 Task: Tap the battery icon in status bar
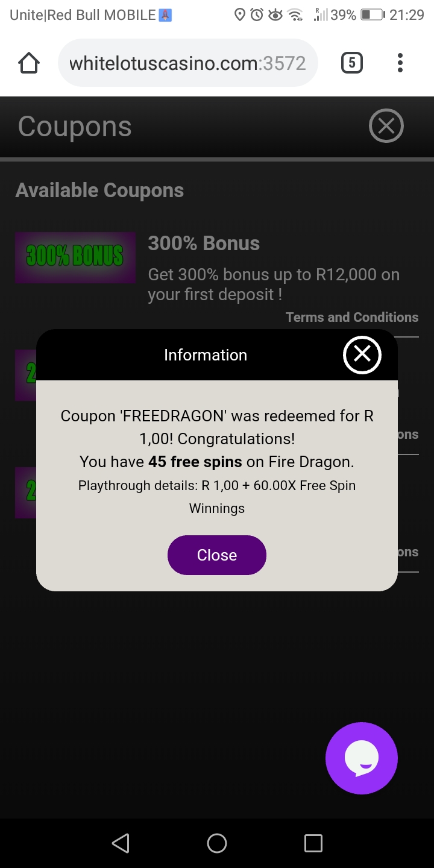click(x=372, y=15)
